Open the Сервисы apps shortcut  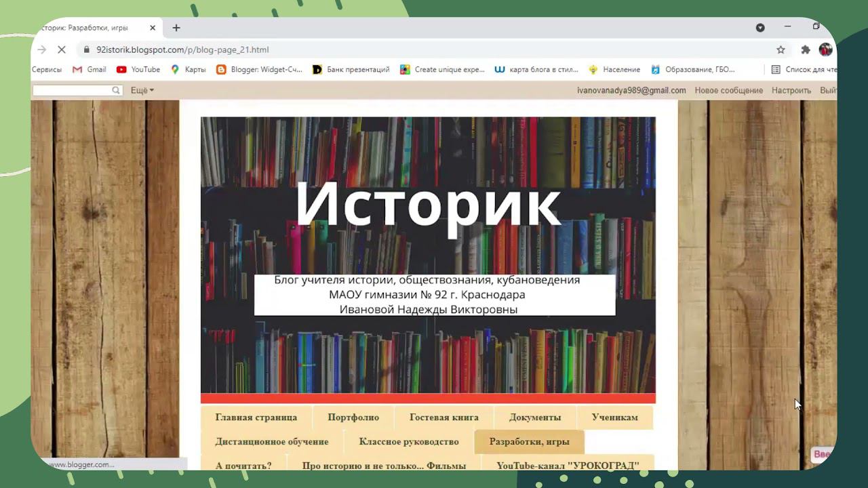point(46,69)
